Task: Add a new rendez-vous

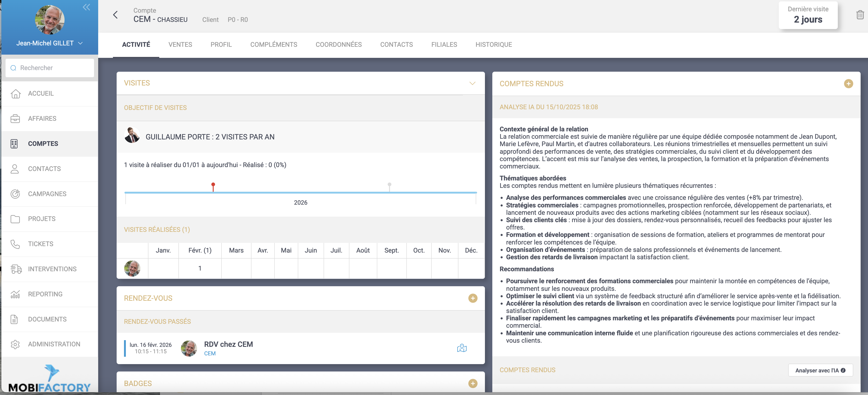Action: point(472,298)
